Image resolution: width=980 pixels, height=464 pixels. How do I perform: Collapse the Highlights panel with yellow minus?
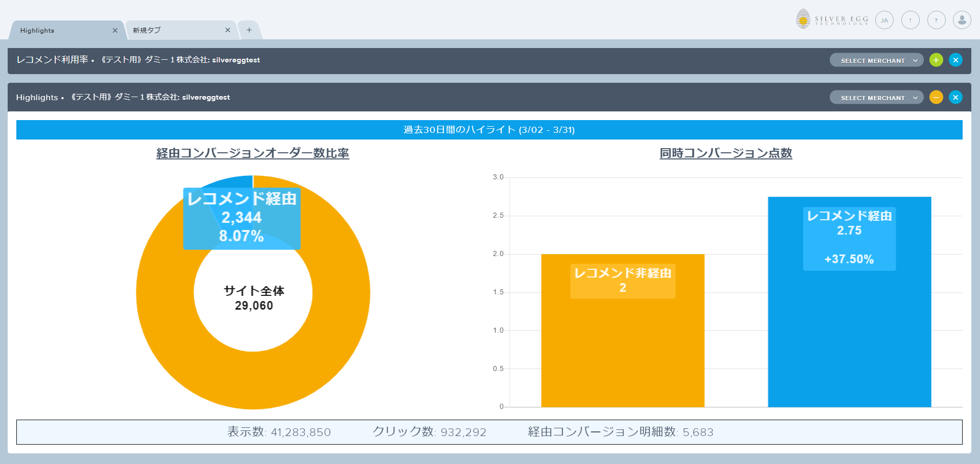pyautogui.click(x=936, y=98)
